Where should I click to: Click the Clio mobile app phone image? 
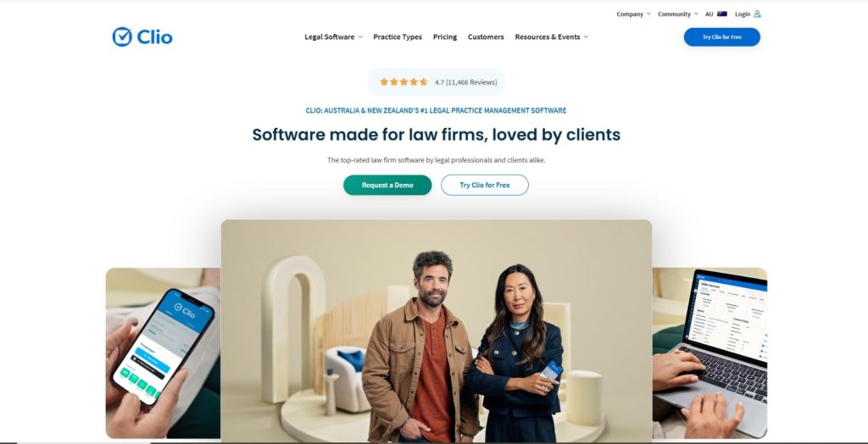(163, 353)
